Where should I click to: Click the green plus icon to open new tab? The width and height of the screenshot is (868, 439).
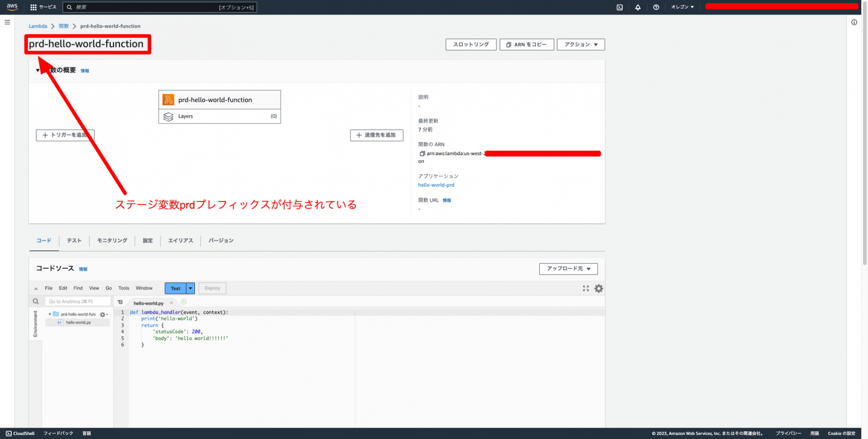[184, 302]
